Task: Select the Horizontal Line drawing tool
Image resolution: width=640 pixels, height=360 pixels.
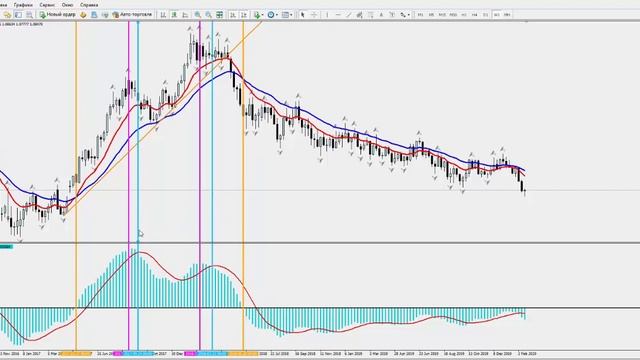Action: pos(338,15)
